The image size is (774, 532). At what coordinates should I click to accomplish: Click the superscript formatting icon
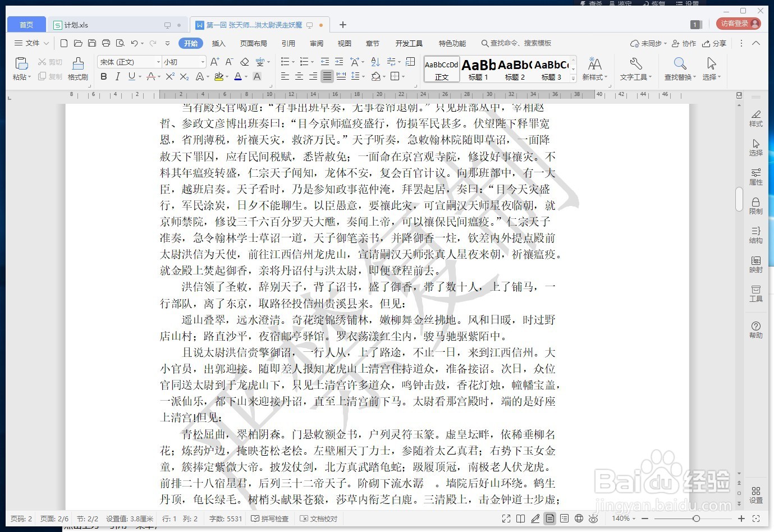tap(169, 76)
